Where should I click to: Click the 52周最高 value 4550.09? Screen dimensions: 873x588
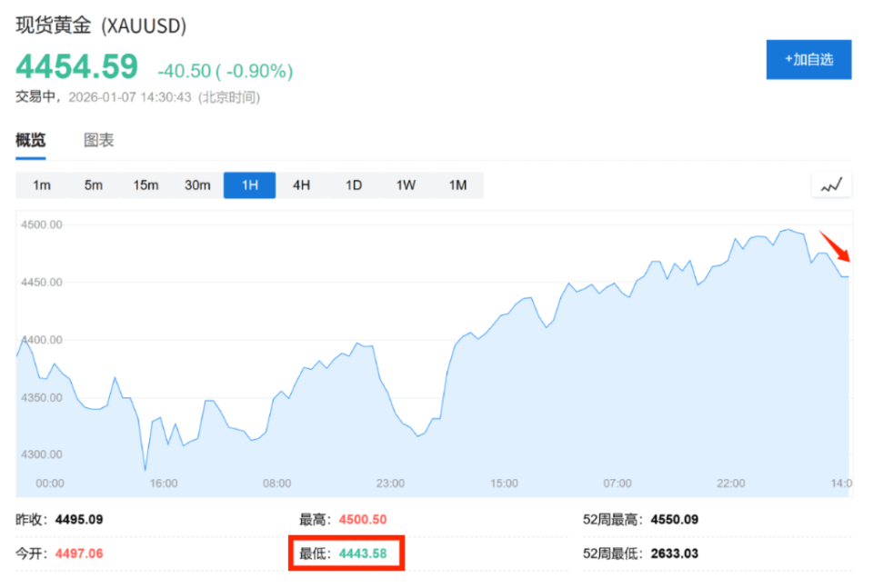pyautogui.click(x=674, y=518)
